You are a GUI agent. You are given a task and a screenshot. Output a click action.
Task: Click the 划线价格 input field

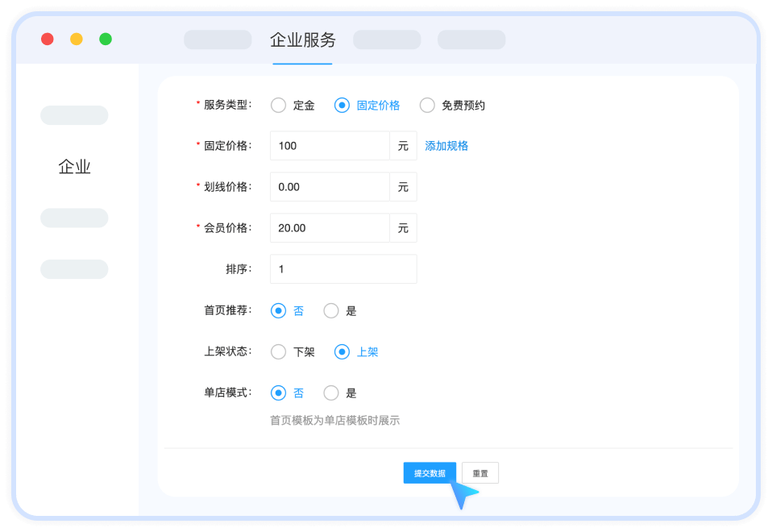(x=330, y=187)
